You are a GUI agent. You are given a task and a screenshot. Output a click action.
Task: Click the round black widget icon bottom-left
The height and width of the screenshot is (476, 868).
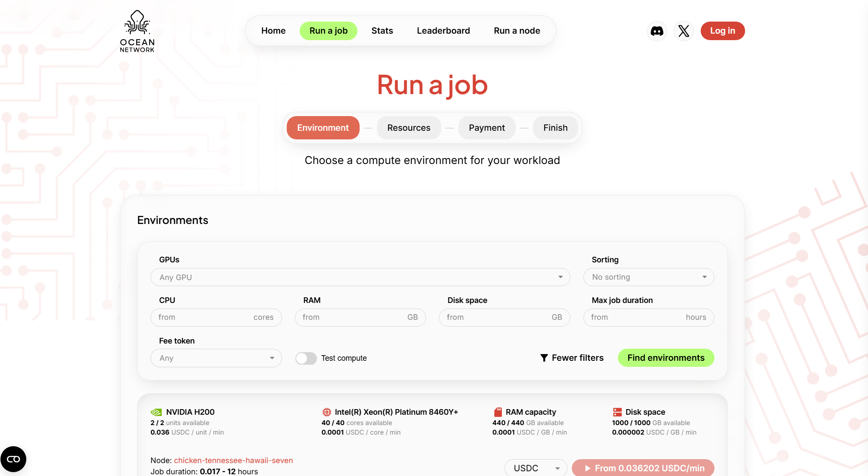tap(13, 459)
